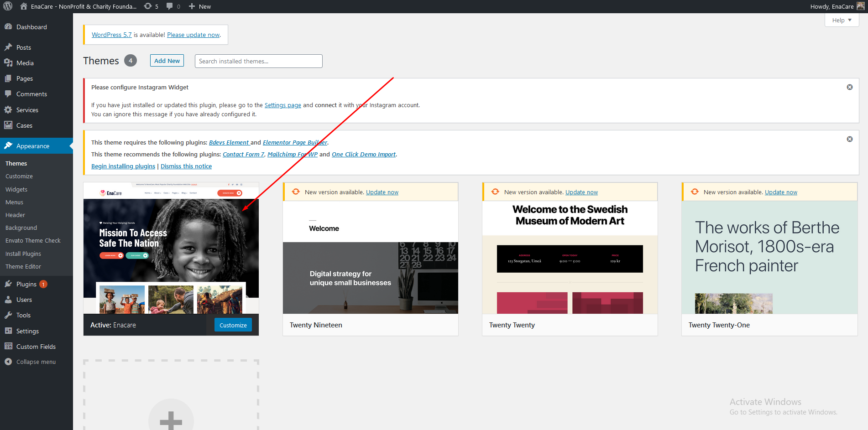
Task: Open the Header submenu item
Action: pyautogui.click(x=15, y=215)
